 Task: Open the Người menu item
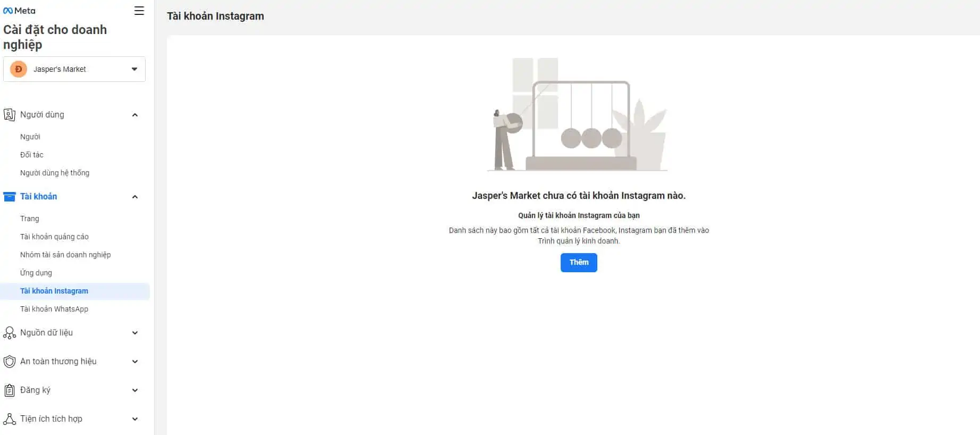pos(30,137)
